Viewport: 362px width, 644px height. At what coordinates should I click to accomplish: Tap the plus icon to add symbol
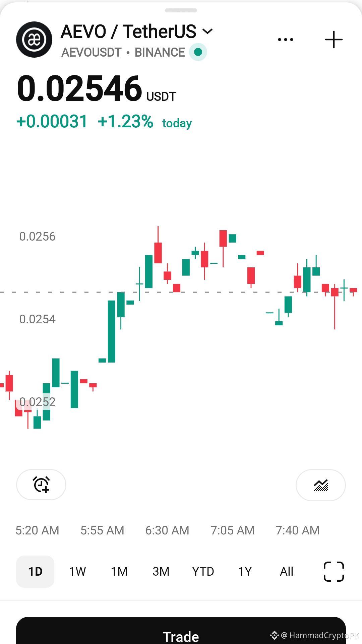[x=334, y=40]
